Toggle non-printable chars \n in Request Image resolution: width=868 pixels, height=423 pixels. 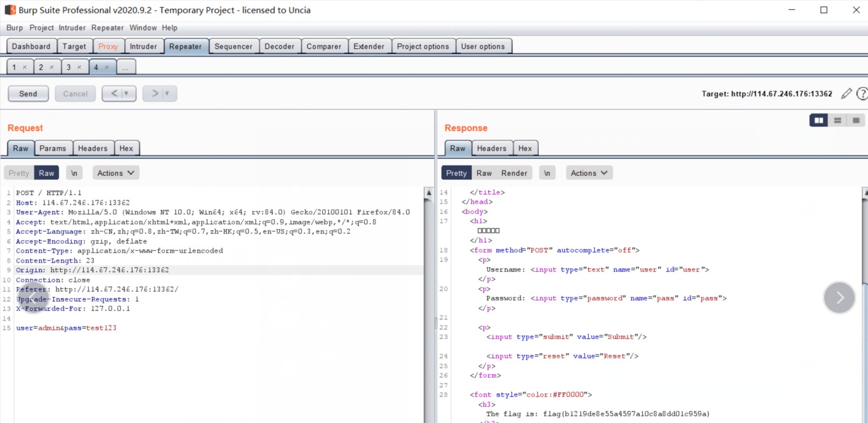click(x=74, y=173)
